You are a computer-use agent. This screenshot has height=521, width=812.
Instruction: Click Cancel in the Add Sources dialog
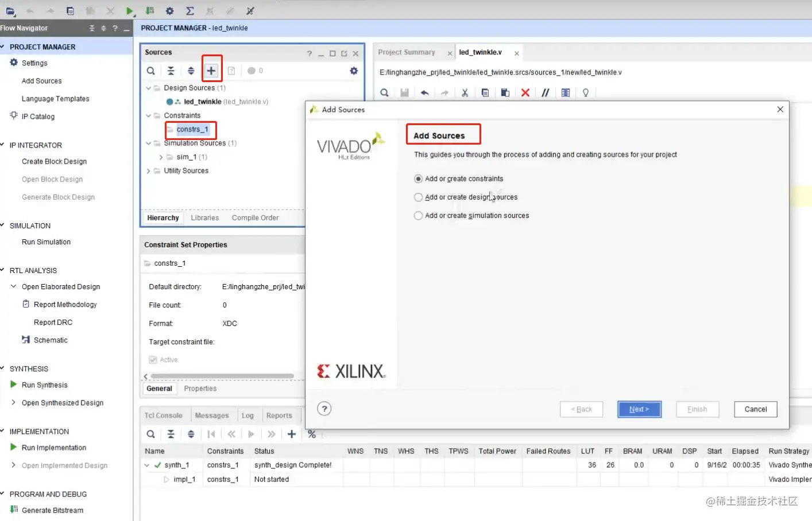[x=756, y=409]
